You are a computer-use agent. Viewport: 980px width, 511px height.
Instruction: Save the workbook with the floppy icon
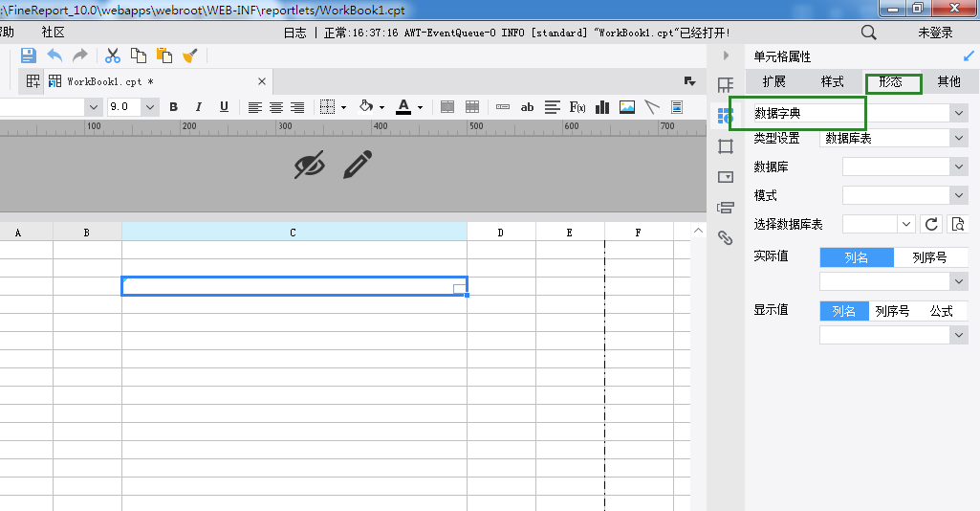click(28, 56)
